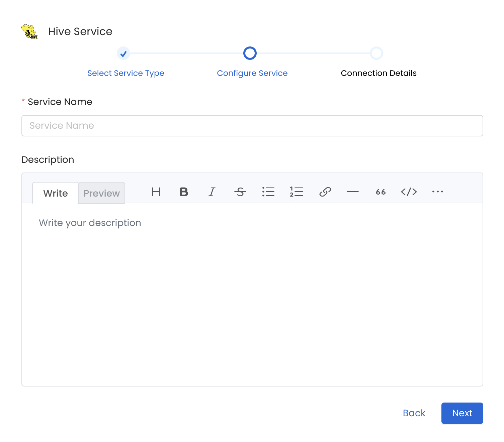Click the Connection Details step circle
Viewport: 504px width, 442px height.
pos(376,53)
